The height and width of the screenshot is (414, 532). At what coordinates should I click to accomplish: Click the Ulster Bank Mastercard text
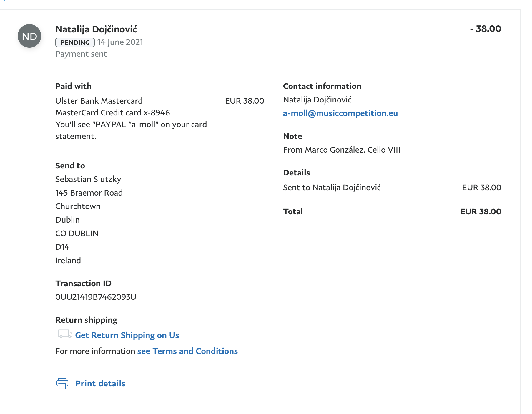click(x=99, y=101)
